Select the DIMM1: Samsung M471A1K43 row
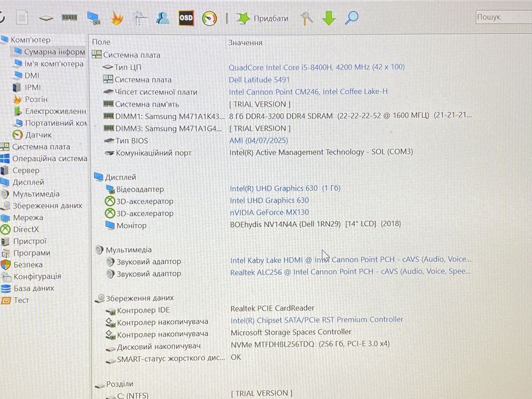Image resolution: width=532 pixels, height=399 pixels. click(x=287, y=116)
